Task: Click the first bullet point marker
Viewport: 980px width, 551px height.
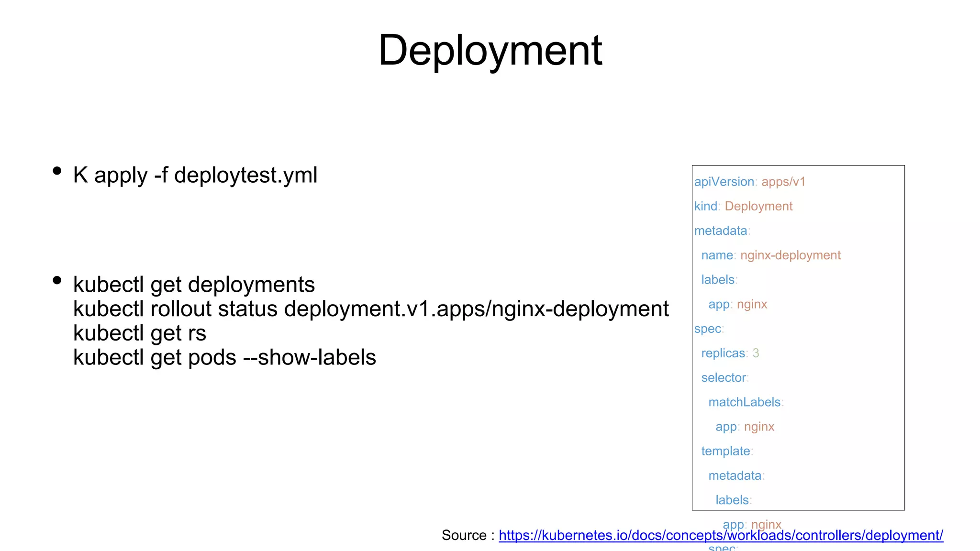Action: click(x=57, y=171)
